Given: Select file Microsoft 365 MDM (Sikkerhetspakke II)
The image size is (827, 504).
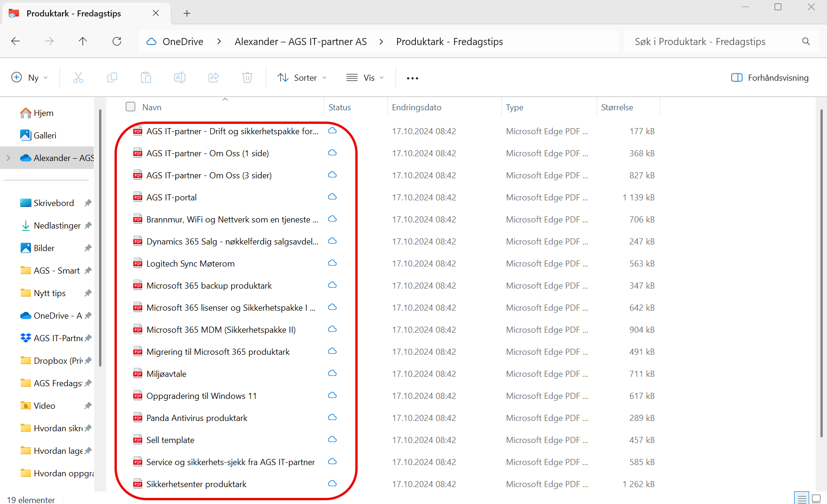Looking at the screenshot, I should coord(221,329).
